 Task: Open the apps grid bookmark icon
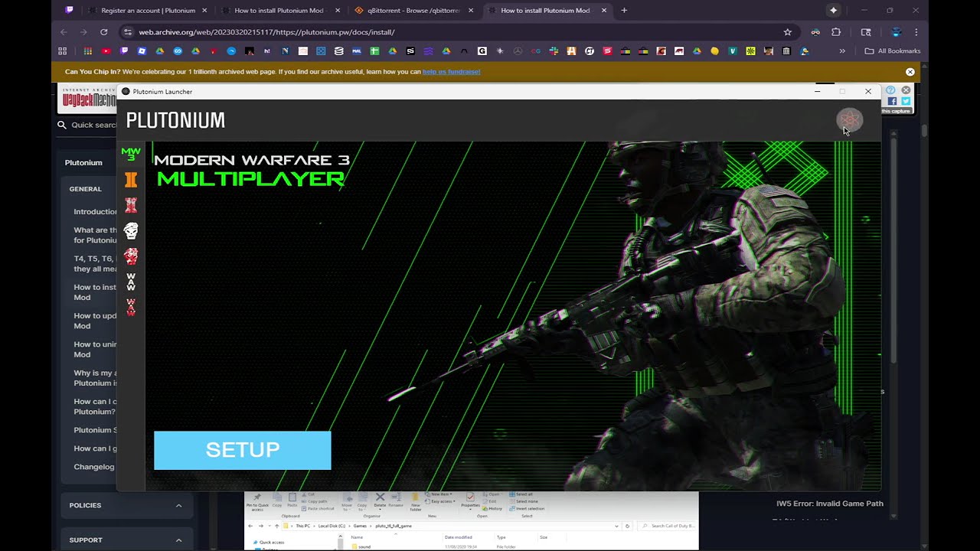[x=62, y=51]
